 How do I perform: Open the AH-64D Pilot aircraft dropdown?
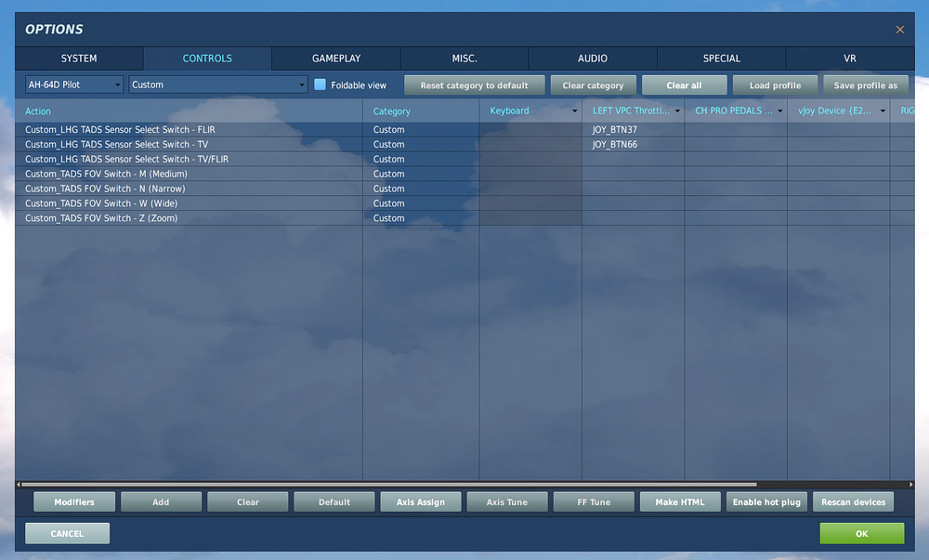[x=74, y=85]
